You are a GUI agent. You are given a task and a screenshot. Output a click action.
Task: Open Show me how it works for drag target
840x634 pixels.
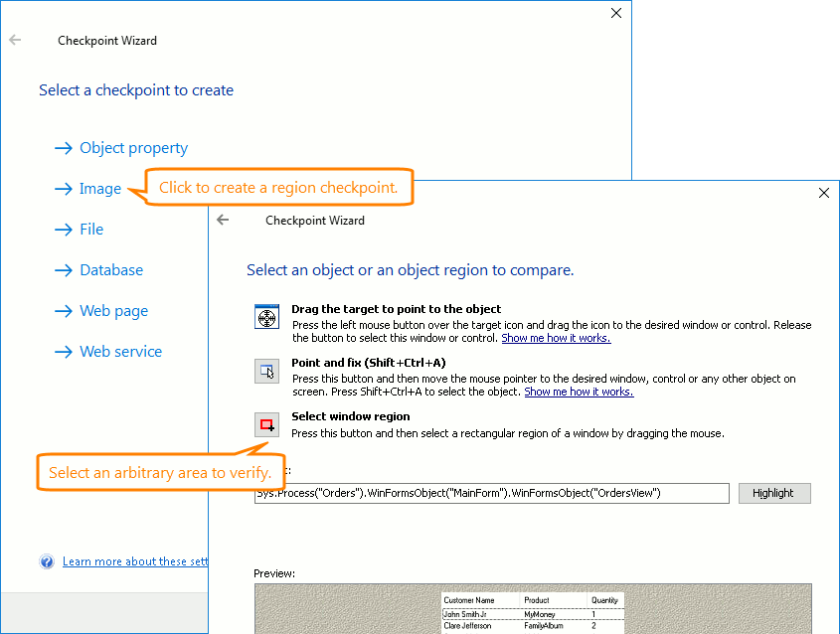click(556, 338)
